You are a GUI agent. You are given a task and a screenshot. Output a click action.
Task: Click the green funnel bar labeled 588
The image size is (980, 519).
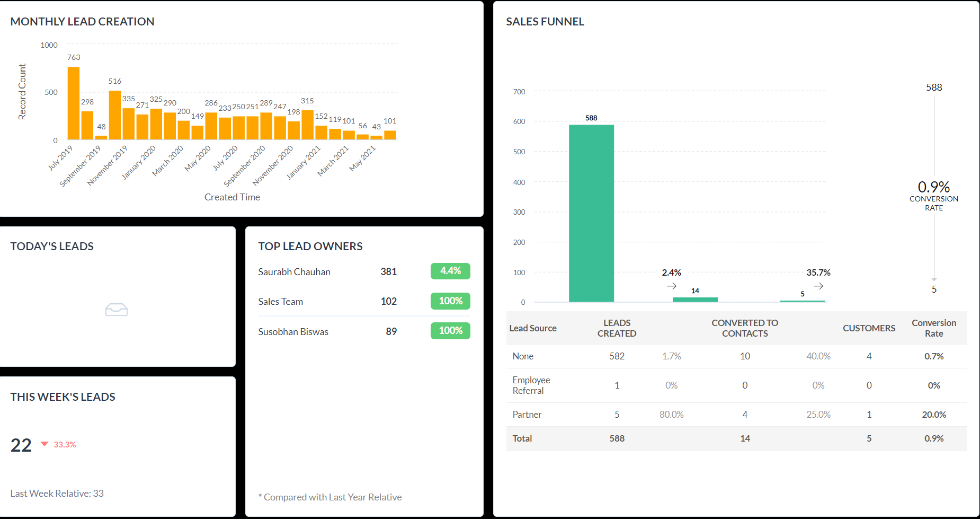tap(591, 213)
